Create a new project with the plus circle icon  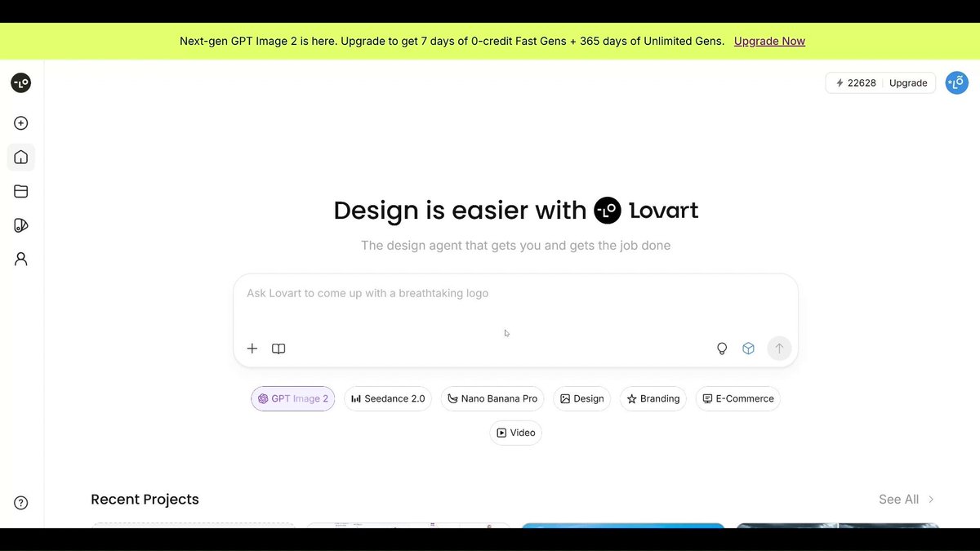pos(21,123)
